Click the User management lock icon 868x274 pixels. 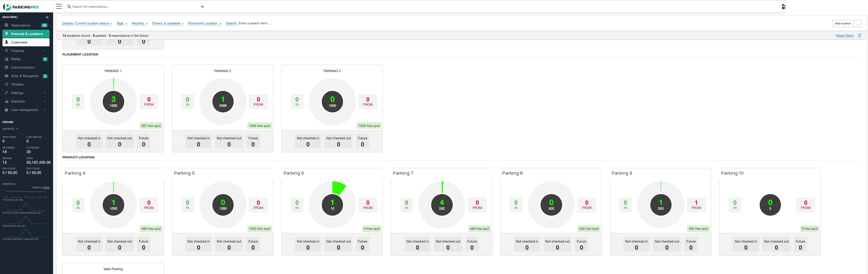[x=6, y=110]
